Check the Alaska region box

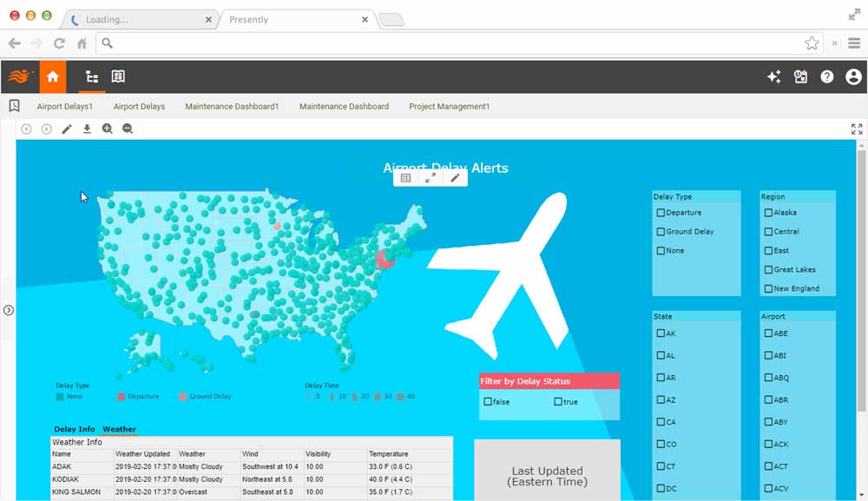[x=768, y=213]
